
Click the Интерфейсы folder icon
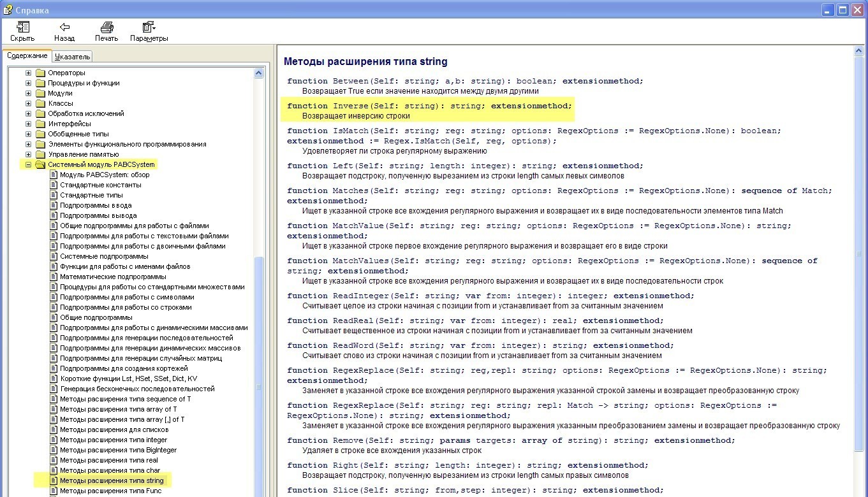[x=40, y=124]
